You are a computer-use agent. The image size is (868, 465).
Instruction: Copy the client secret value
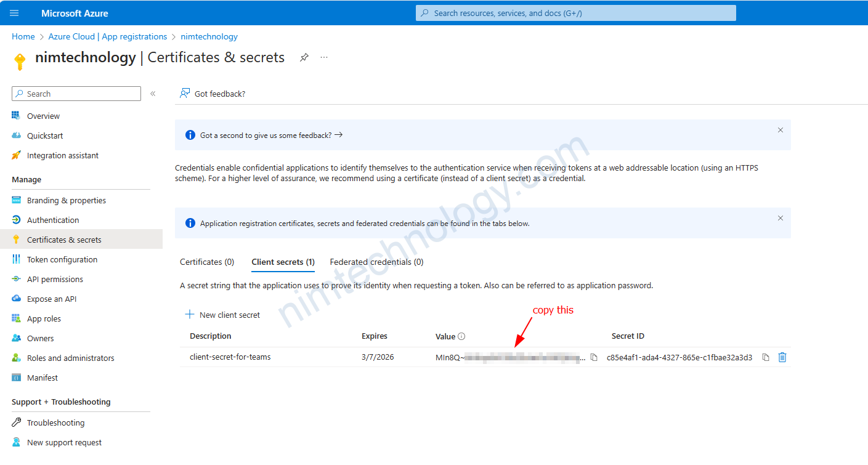tap(594, 357)
